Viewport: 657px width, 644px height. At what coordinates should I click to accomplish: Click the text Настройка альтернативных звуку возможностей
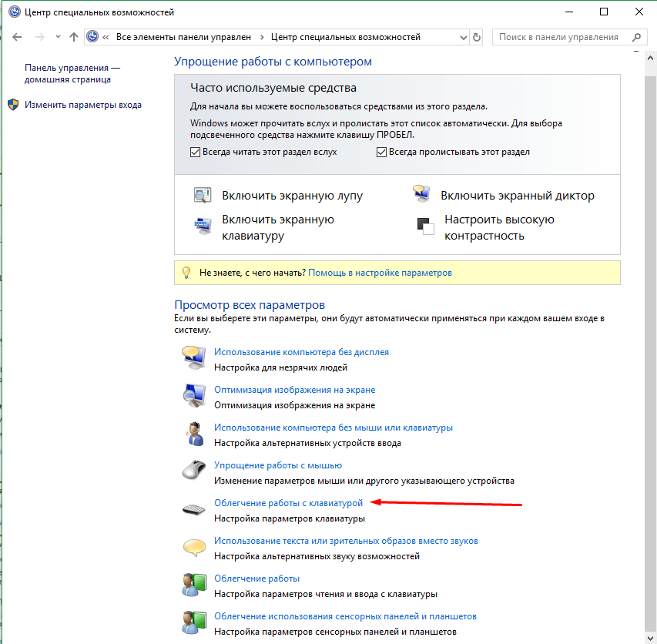tap(317, 556)
